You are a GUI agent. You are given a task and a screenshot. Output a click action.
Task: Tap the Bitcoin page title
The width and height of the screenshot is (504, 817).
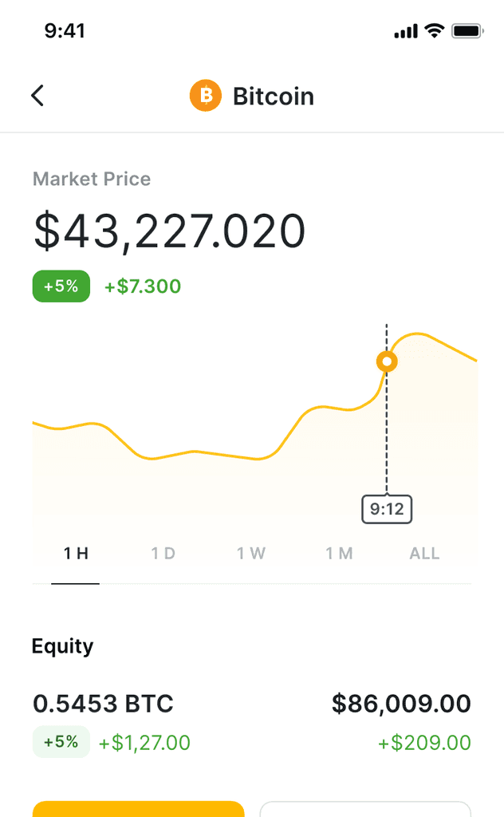(274, 97)
